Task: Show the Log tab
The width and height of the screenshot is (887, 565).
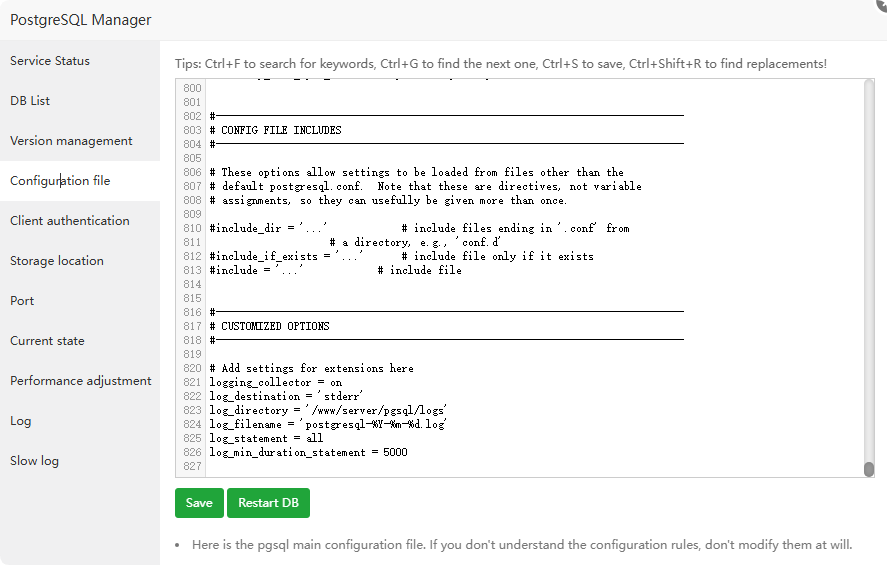Action: (21, 421)
